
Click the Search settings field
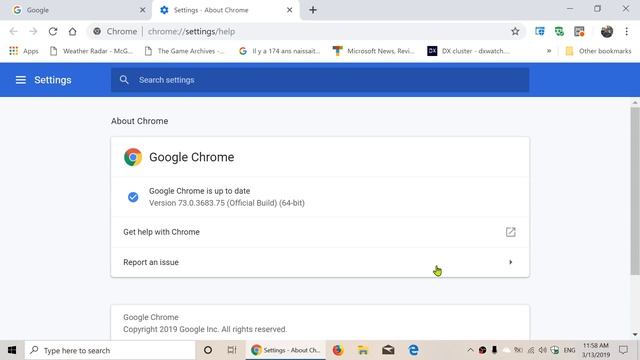[x=320, y=80]
